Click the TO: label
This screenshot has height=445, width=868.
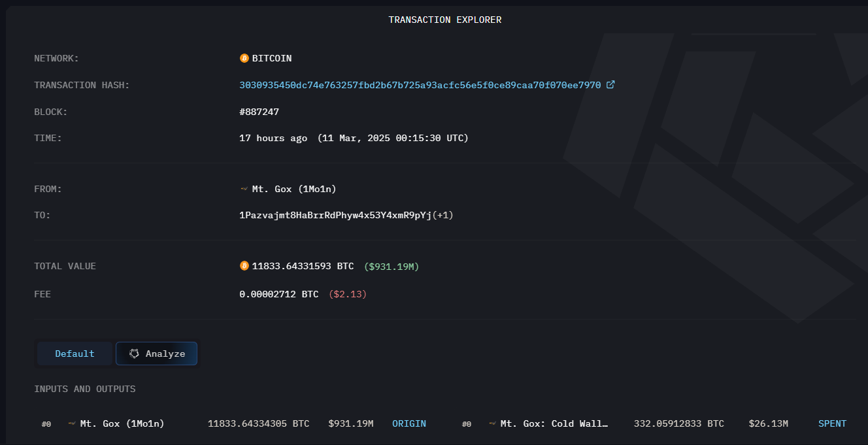(x=42, y=215)
